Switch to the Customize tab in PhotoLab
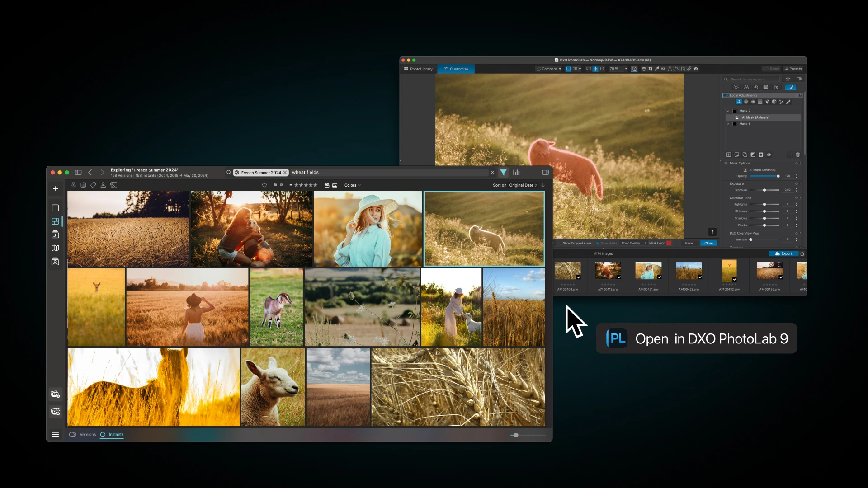 [456, 69]
